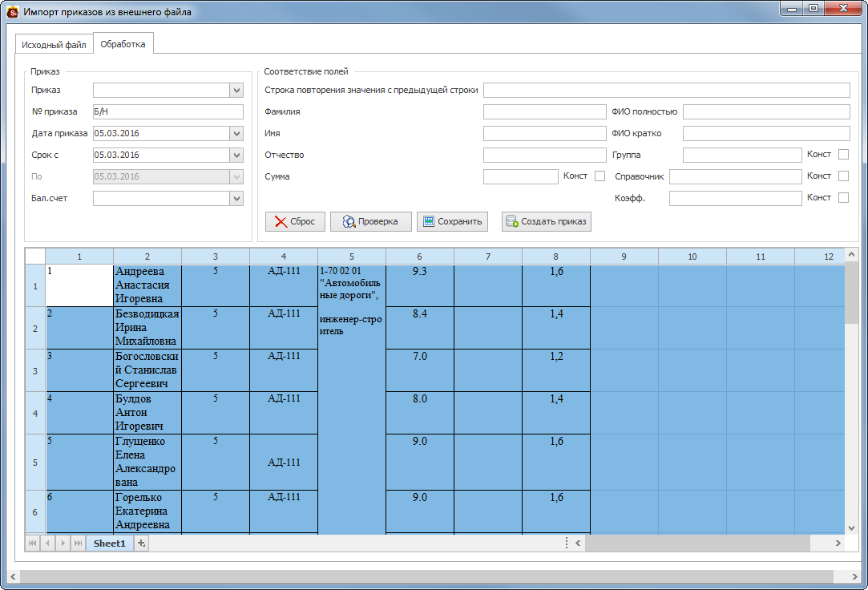The image size is (868, 590).
Task: Click the spreadsheet scroll up arrow
Action: coord(851,255)
